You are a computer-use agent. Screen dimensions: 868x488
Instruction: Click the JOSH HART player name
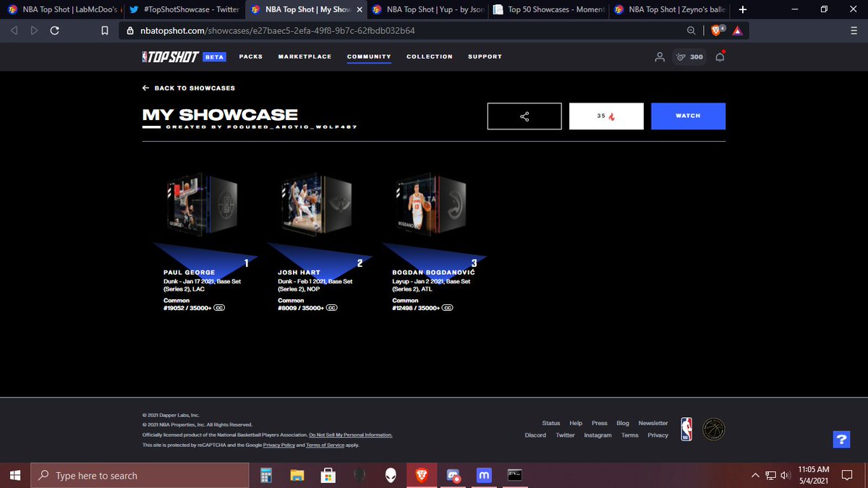tap(298, 273)
